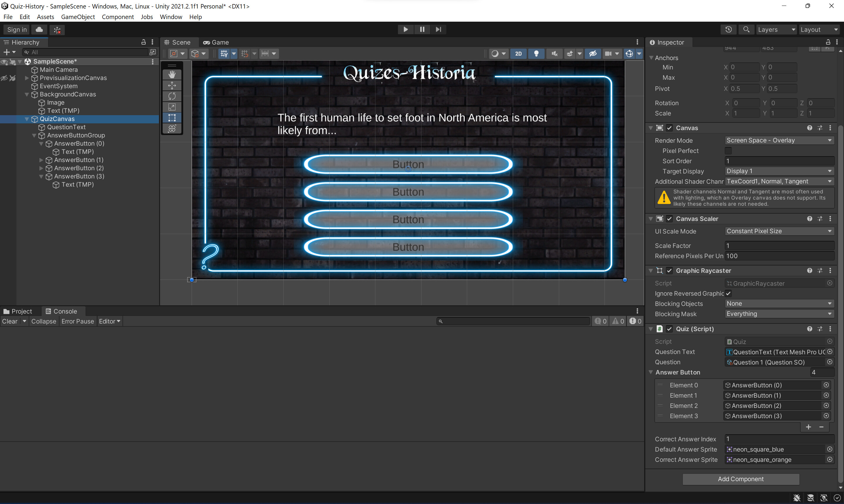Click the Undo History icon
This screenshot has width=844, height=504.
728,30
